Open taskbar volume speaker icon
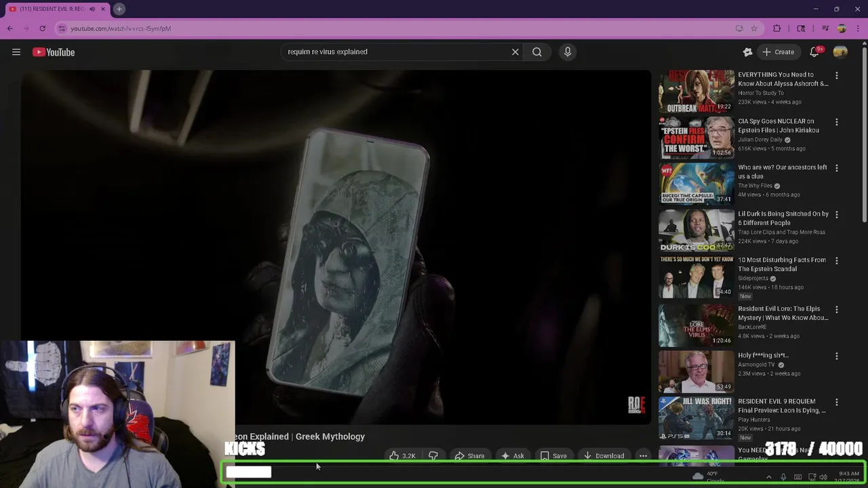868x488 pixels. pos(823,477)
